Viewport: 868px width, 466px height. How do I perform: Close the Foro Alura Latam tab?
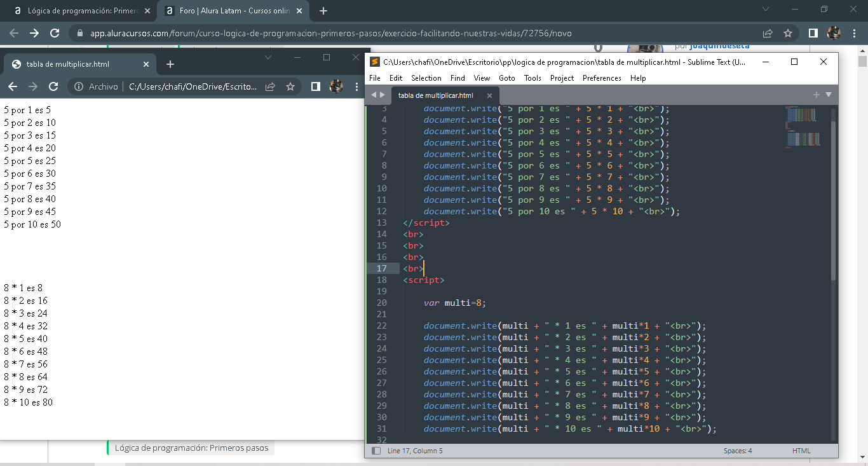tap(299, 11)
